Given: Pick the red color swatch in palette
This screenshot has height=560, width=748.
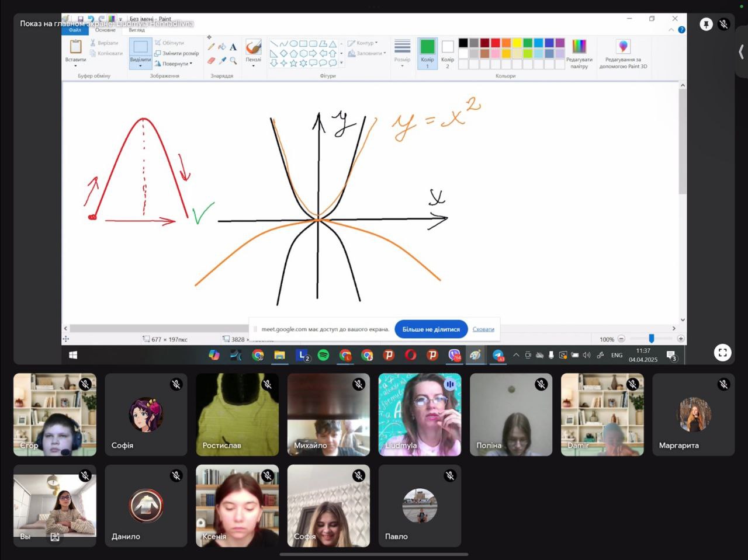Looking at the screenshot, I should point(496,43).
